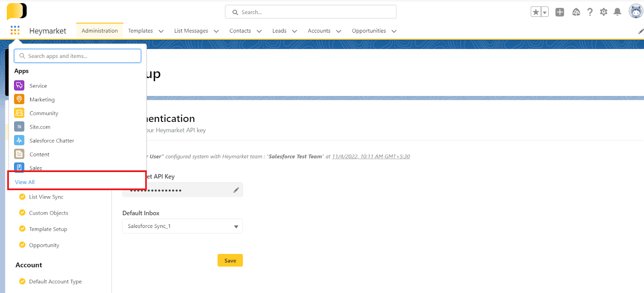The width and height of the screenshot is (644, 293).
Task: Open the Setup gear icon
Action: pos(603,12)
